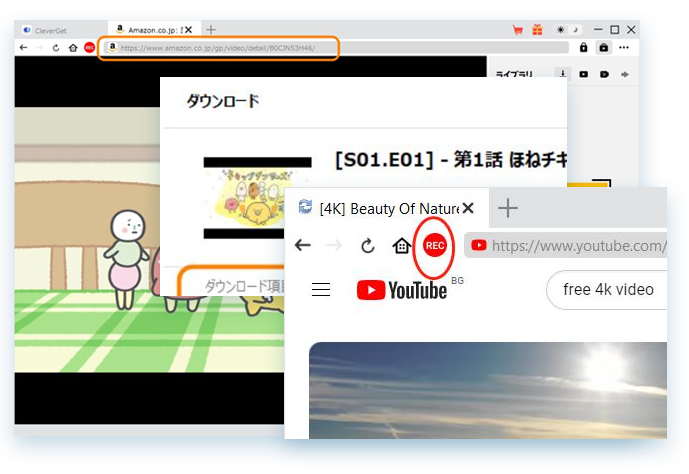The height and width of the screenshot is (474, 689).
Task: Click the ダウンロード dialog title
Action: 223,101
